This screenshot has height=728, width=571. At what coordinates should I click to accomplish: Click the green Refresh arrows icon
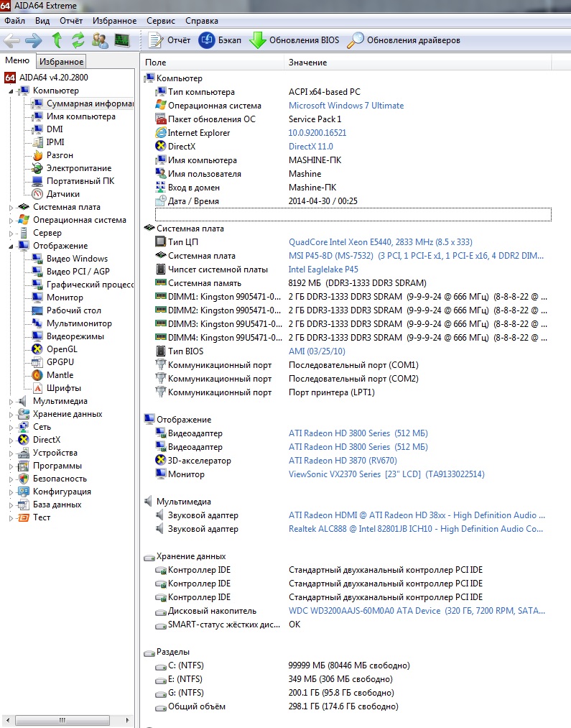pyautogui.click(x=78, y=40)
